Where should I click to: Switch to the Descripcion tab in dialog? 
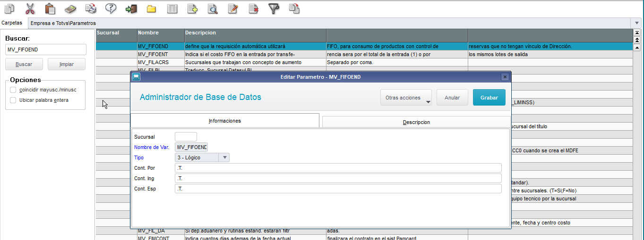[x=416, y=122]
